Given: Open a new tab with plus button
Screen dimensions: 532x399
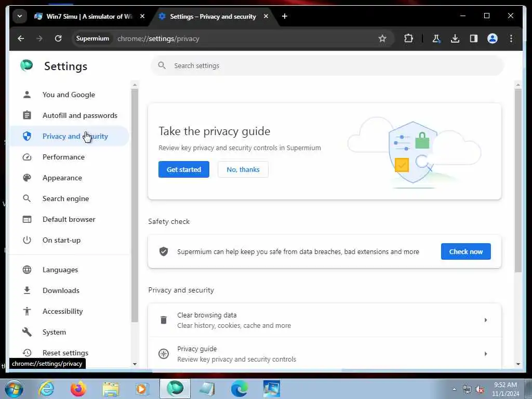Looking at the screenshot, I should pyautogui.click(x=285, y=16).
